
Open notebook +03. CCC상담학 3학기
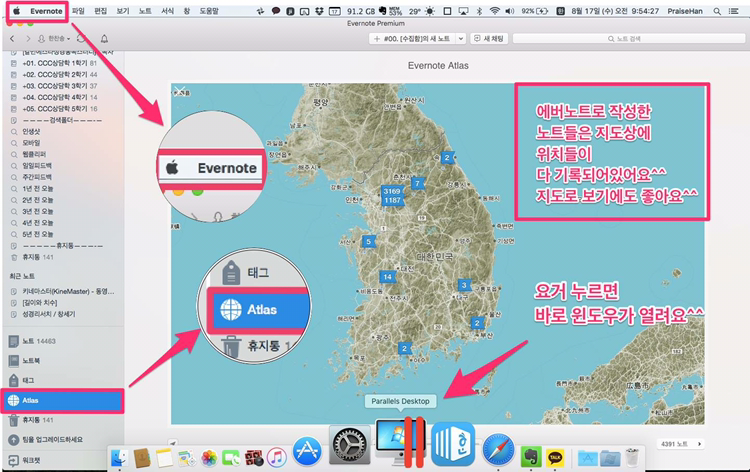[62, 86]
